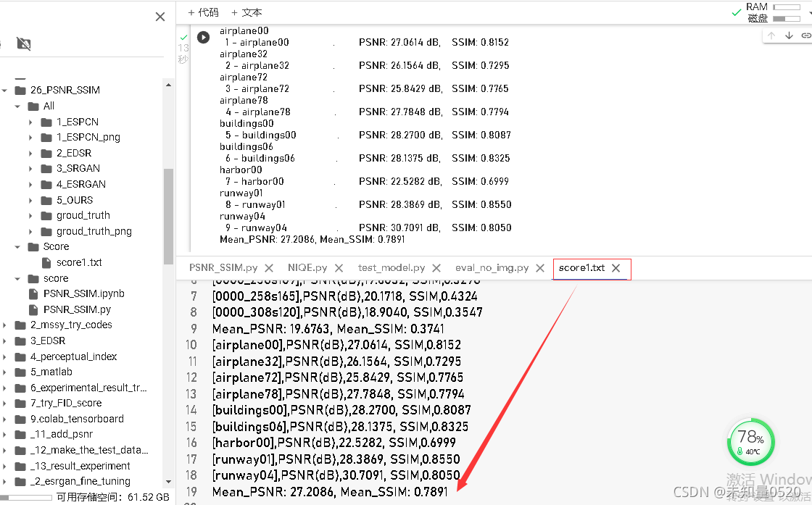Click the 磁盘 disk usage bar
The image size is (812, 505).
click(x=785, y=17)
